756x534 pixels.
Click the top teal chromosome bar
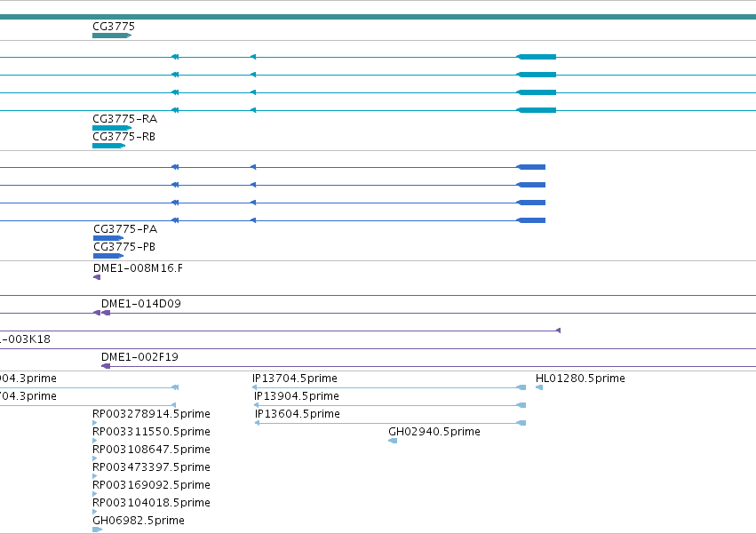pyautogui.click(x=378, y=17)
